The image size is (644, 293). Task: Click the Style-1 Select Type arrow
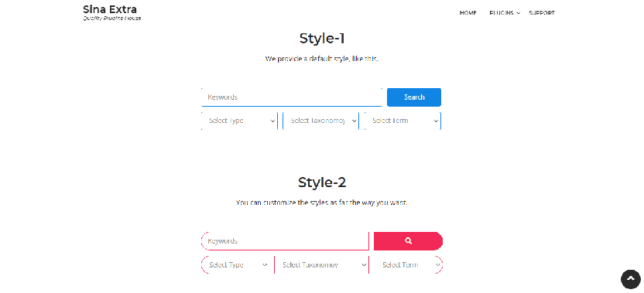tap(272, 121)
